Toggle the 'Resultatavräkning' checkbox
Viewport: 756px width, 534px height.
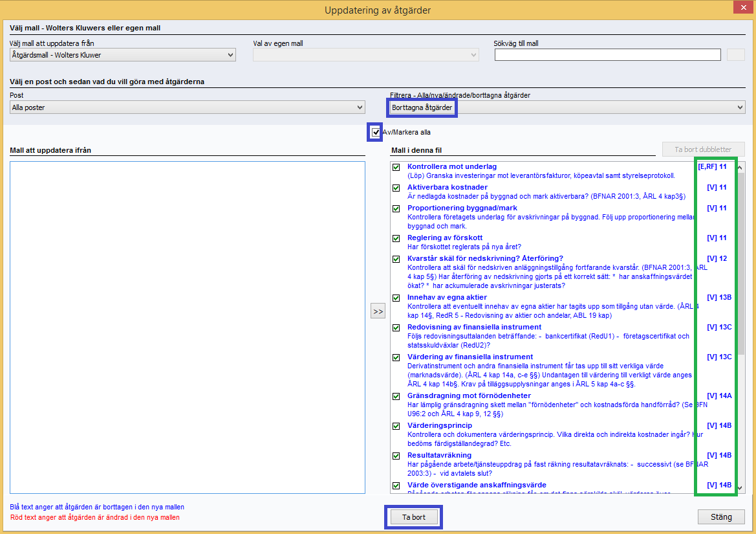396,456
